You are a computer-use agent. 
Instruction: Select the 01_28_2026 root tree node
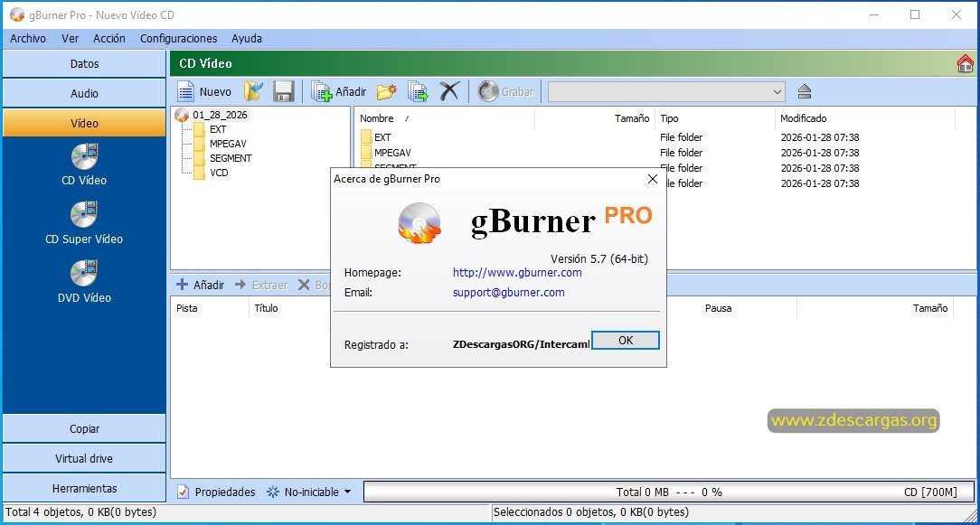pyautogui.click(x=220, y=115)
